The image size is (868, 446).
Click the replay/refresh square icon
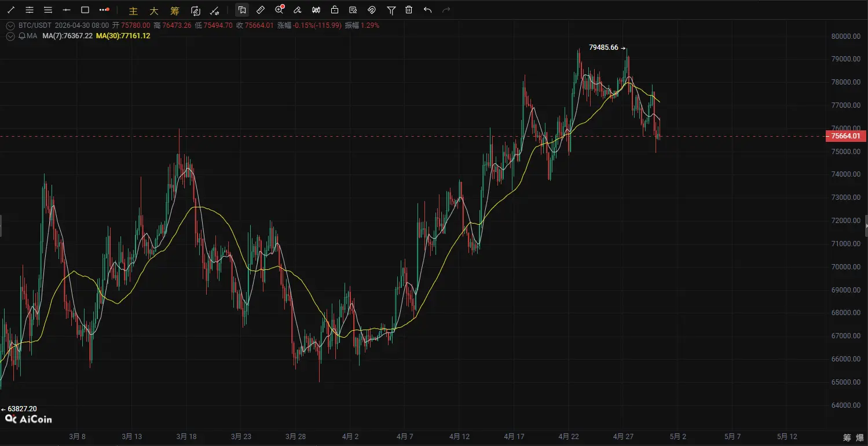pyautogui.click(x=195, y=10)
